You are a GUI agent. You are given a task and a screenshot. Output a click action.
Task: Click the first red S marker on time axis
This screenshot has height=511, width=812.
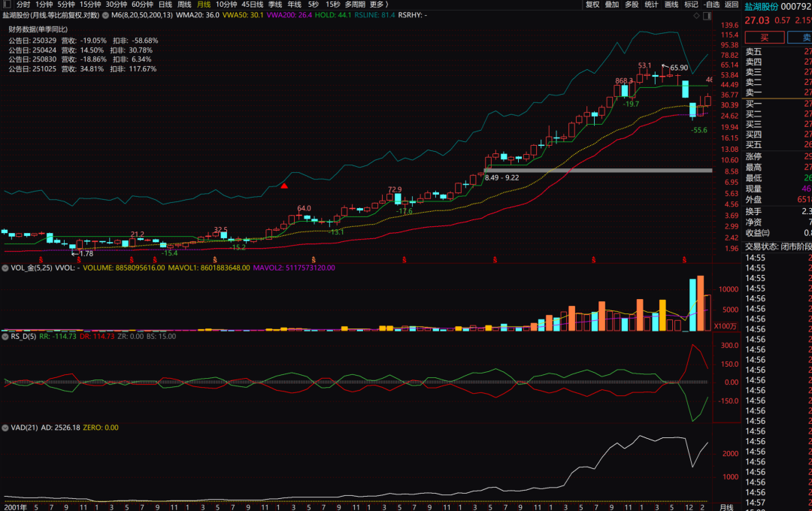pyautogui.click(x=41, y=260)
